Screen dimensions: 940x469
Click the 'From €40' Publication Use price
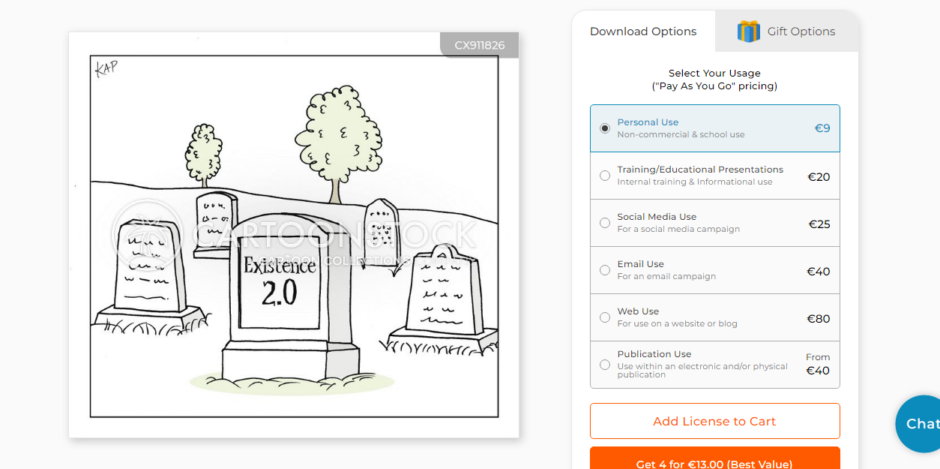tap(817, 364)
